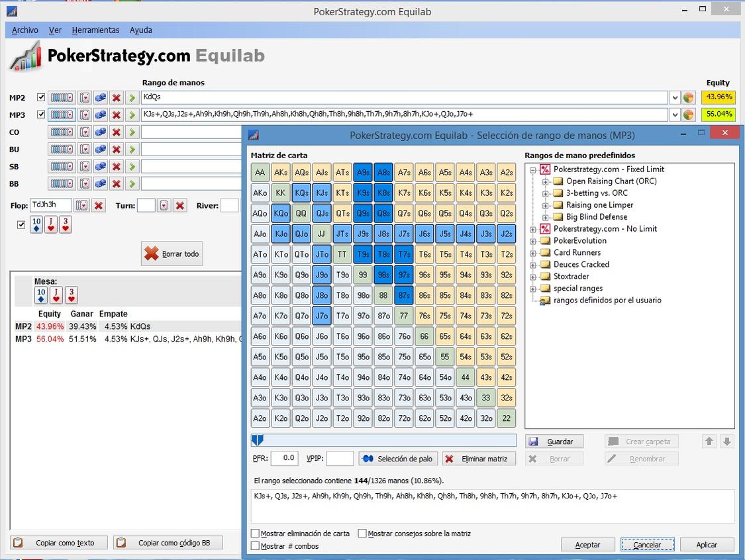Clear SB range with red X
The image size is (745, 560).
116,167
